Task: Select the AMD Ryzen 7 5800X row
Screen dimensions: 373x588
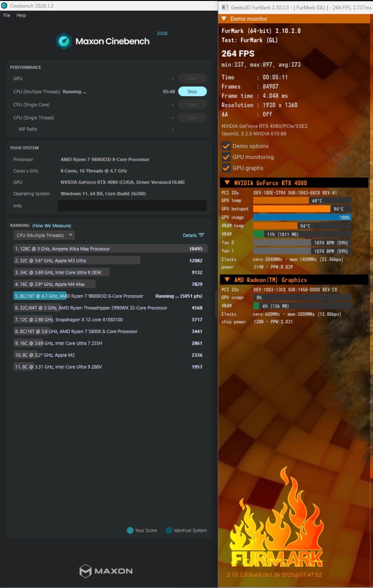Action: coord(110,331)
